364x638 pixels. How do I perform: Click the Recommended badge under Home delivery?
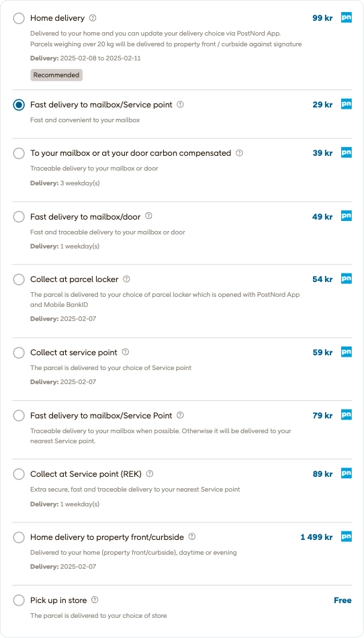(56, 75)
